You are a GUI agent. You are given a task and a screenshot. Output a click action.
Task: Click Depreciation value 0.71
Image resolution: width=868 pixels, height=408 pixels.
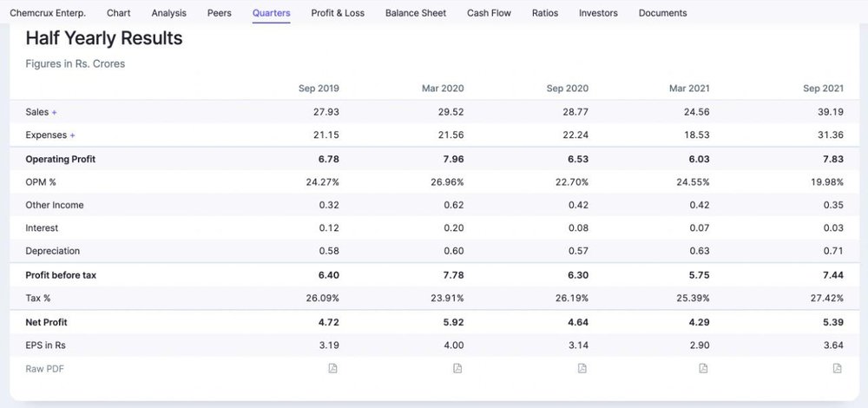pos(833,252)
